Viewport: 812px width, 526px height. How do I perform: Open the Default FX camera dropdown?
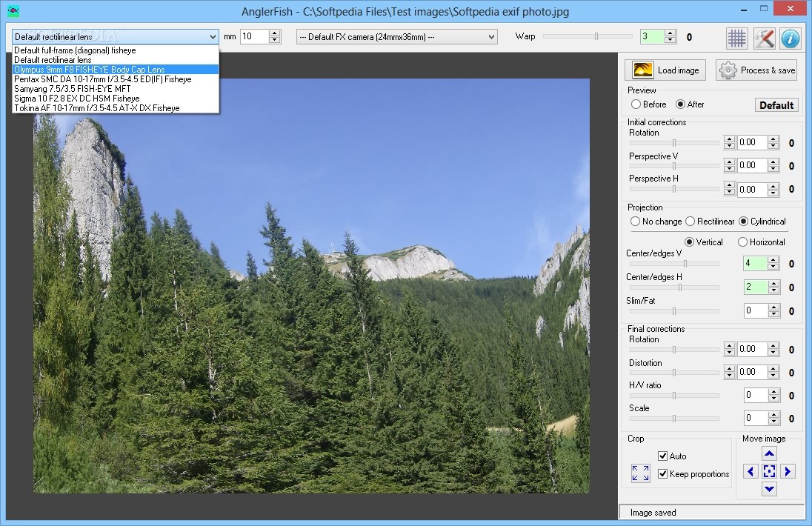[x=396, y=37]
